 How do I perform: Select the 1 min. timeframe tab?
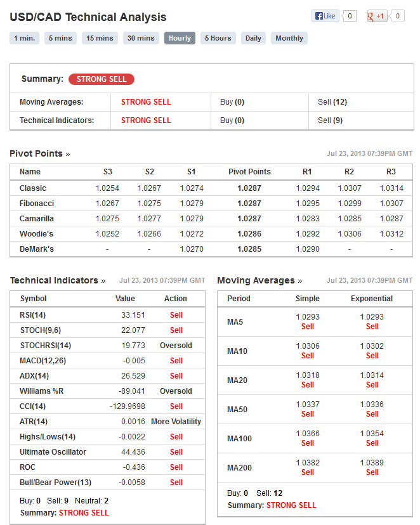click(x=25, y=38)
